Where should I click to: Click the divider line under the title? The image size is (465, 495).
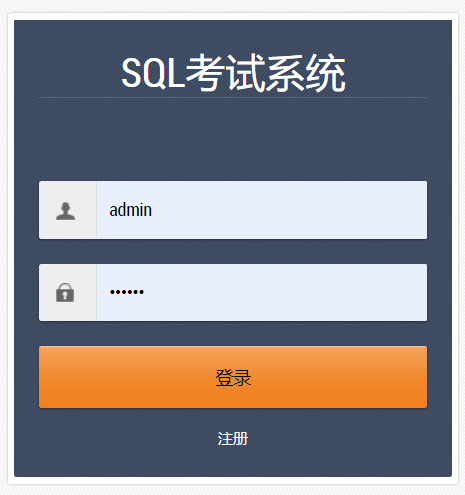233,98
